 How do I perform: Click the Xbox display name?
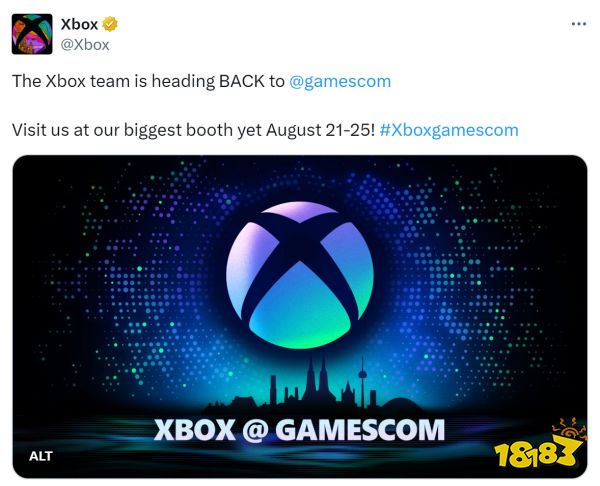79,24
